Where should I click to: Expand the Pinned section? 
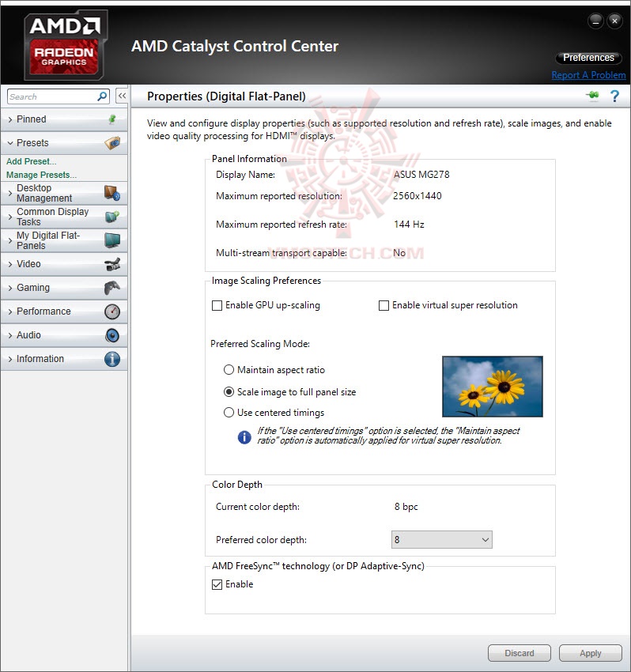click(x=9, y=119)
